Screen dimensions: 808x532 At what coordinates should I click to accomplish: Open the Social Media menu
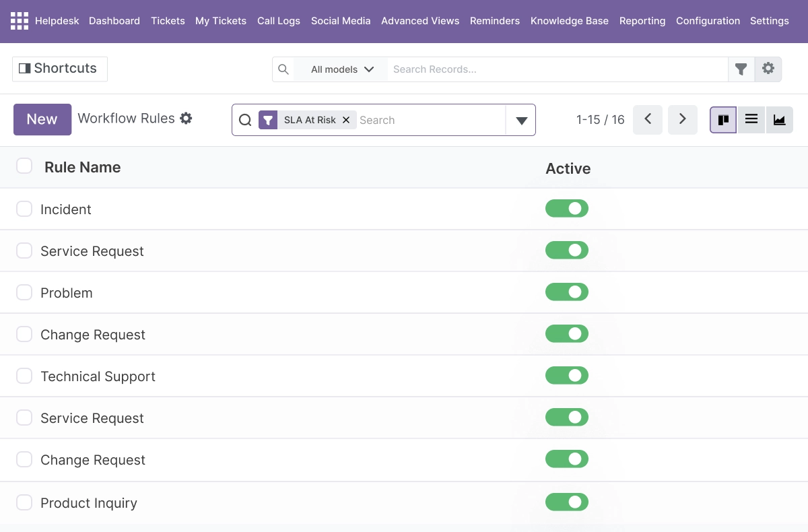(341, 21)
